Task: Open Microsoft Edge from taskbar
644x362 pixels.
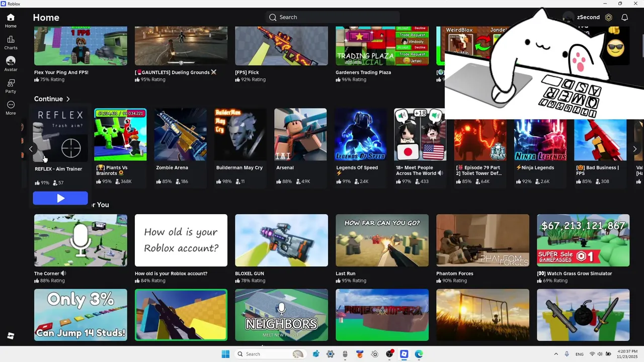Action: pos(419,354)
